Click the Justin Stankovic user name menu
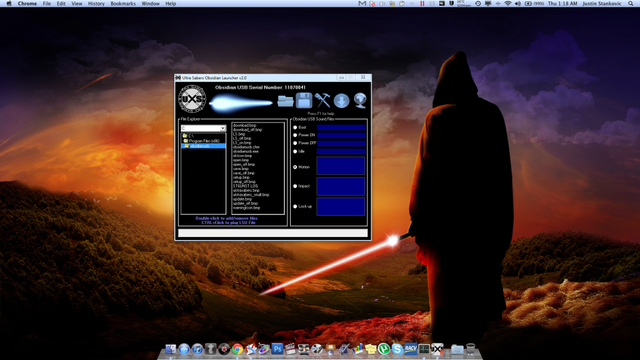Screen dimensions: 640x360 pos(602,3)
